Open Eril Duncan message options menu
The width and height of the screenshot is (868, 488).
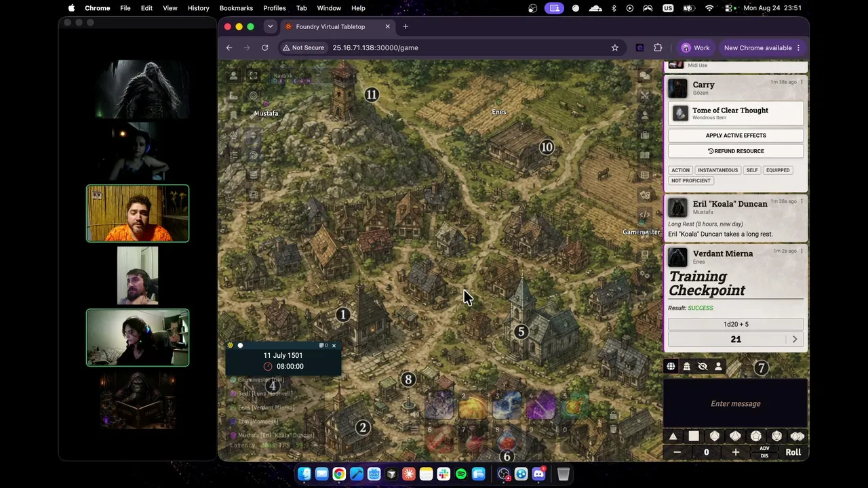click(802, 201)
